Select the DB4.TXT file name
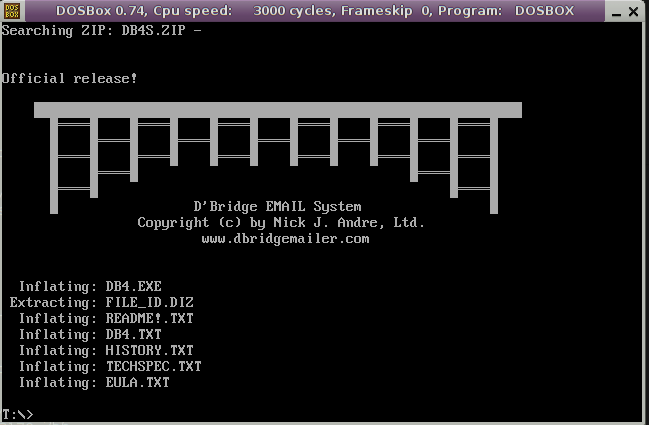 click(133, 335)
